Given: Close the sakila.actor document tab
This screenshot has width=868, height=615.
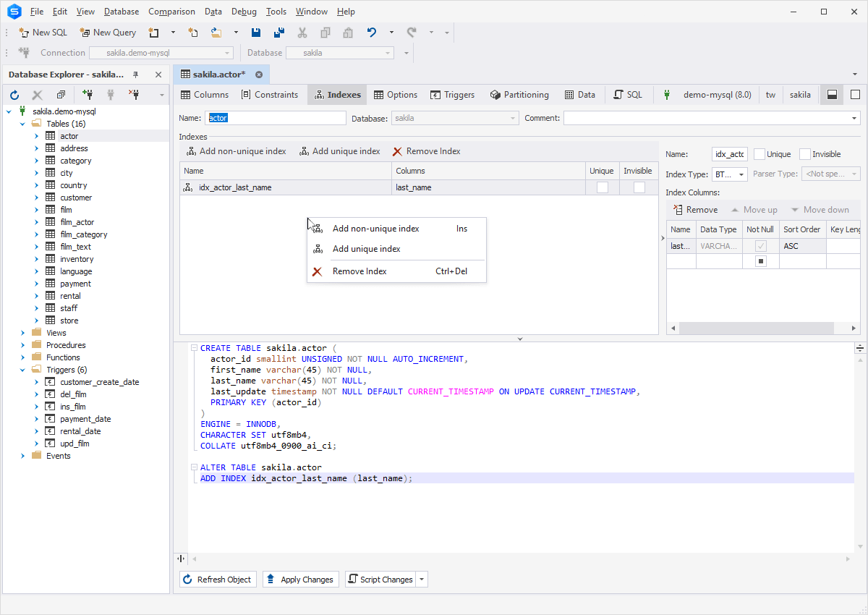Looking at the screenshot, I should [259, 75].
